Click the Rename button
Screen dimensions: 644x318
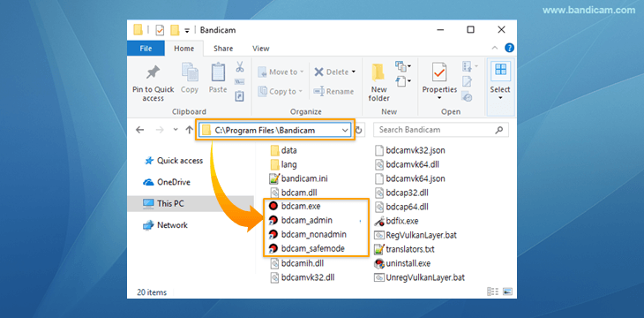(333, 91)
